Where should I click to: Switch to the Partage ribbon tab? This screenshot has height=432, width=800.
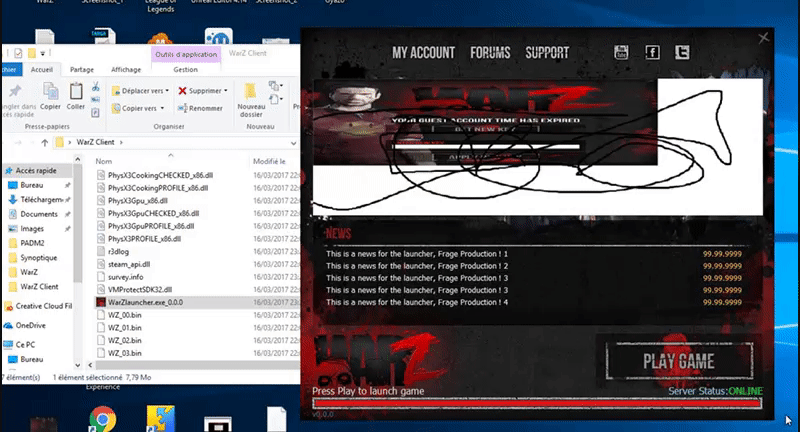click(x=82, y=69)
